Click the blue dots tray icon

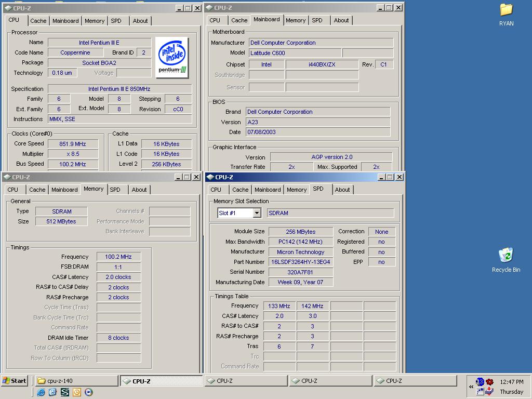tap(480, 391)
